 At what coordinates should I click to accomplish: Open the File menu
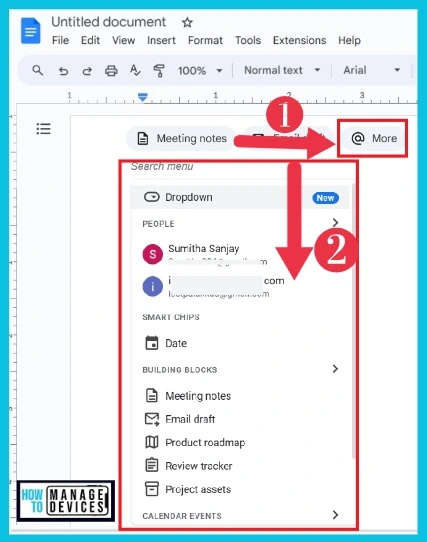pos(60,40)
